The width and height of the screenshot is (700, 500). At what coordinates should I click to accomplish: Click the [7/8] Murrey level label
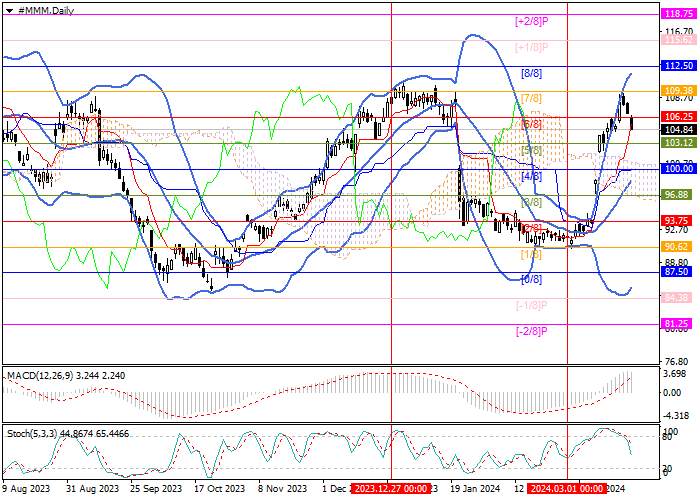click(x=531, y=99)
